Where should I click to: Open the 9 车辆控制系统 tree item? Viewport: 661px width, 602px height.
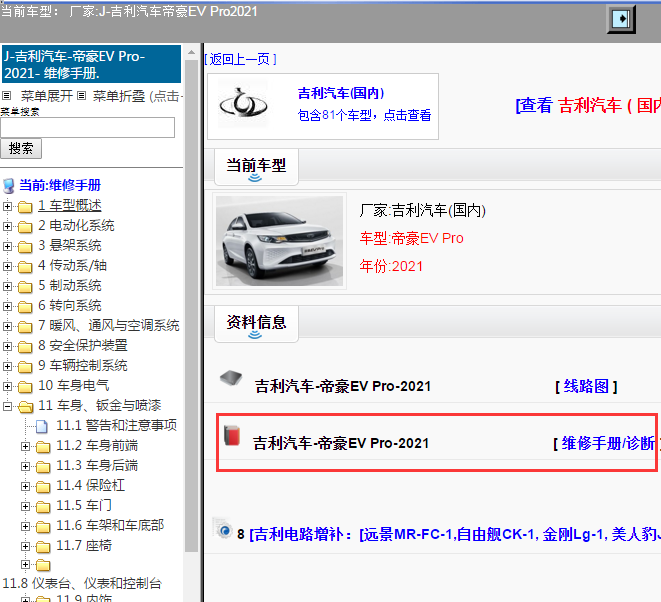[x=83, y=366]
